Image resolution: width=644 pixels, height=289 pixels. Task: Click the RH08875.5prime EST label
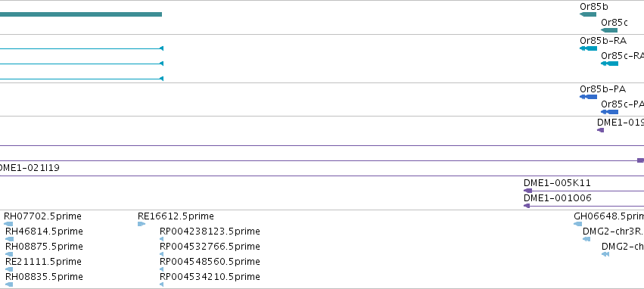click(44, 247)
